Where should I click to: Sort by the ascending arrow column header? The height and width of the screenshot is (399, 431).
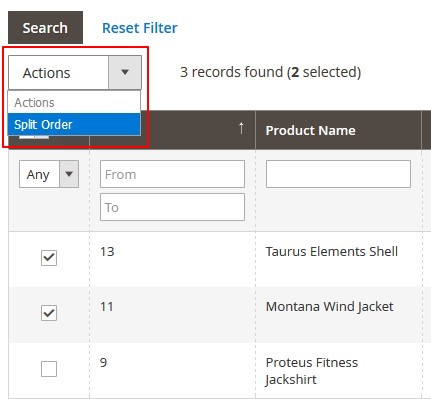[241, 128]
